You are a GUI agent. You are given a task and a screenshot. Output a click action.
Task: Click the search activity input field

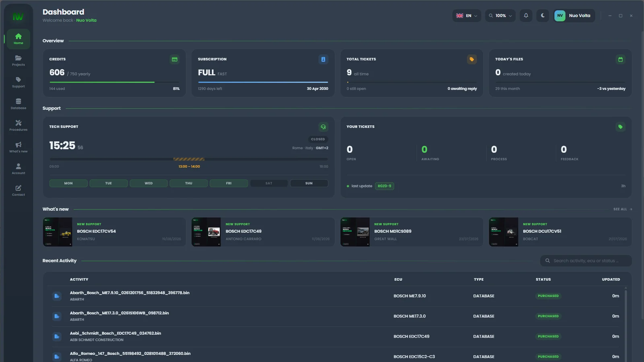tap(586, 261)
